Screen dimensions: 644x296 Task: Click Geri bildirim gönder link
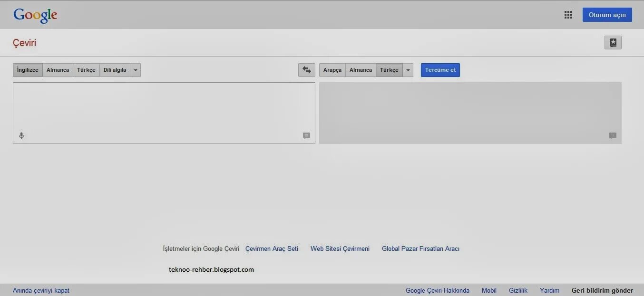click(603, 290)
